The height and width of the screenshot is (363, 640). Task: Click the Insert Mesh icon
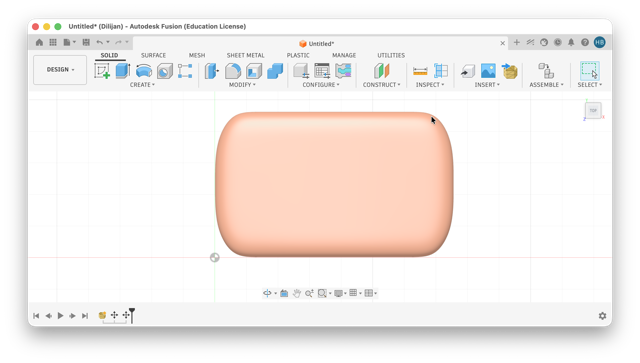pos(509,71)
